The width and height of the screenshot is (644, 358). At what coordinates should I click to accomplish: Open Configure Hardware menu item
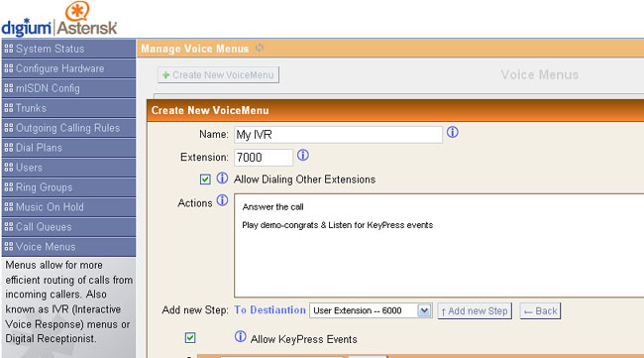pyautogui.click(x=68, y=68)
